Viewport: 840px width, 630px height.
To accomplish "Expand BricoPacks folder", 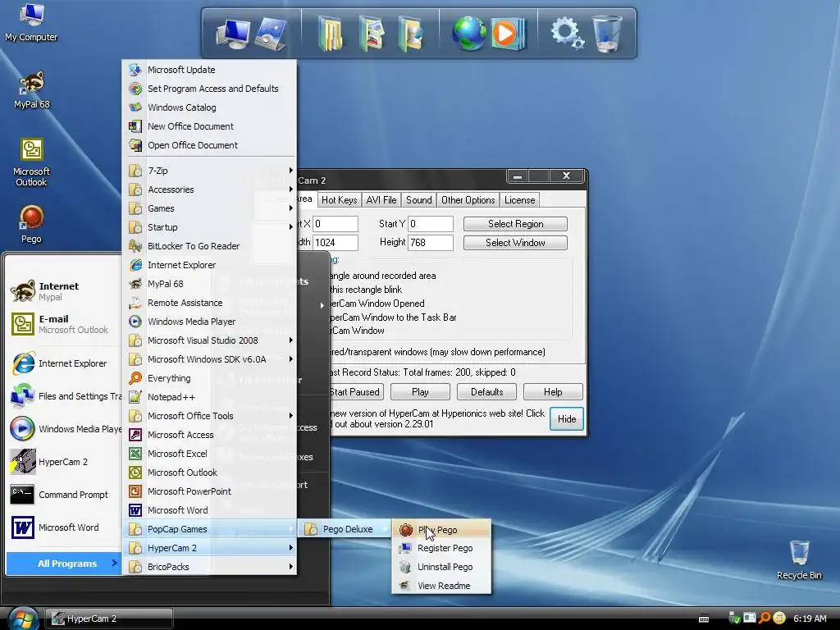I will pos(210,567).
